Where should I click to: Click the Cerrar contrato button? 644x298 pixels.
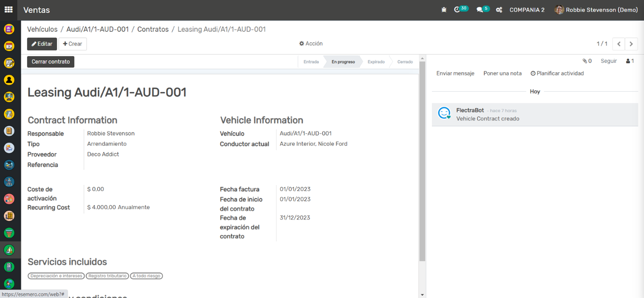pos(51,62)
